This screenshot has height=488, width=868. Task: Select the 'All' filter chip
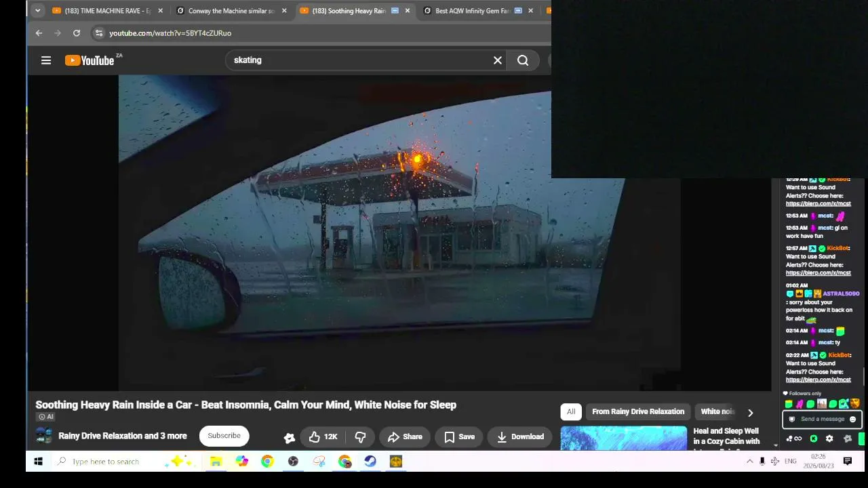tap(571, 411)
